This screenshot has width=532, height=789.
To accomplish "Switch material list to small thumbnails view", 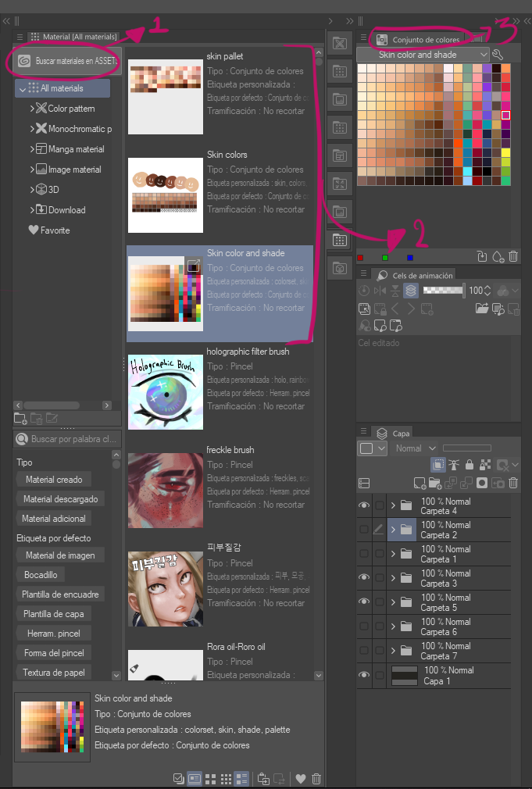I will click(x=226, y=778).
